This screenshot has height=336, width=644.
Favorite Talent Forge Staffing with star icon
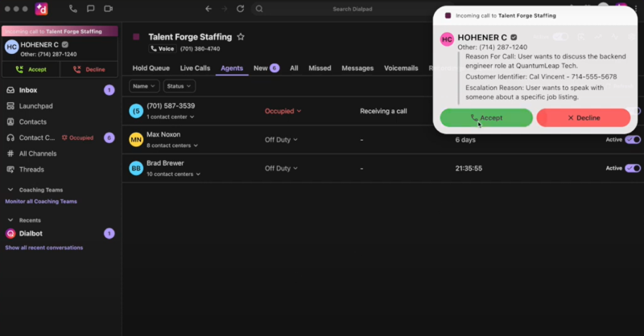click(241, 37)
